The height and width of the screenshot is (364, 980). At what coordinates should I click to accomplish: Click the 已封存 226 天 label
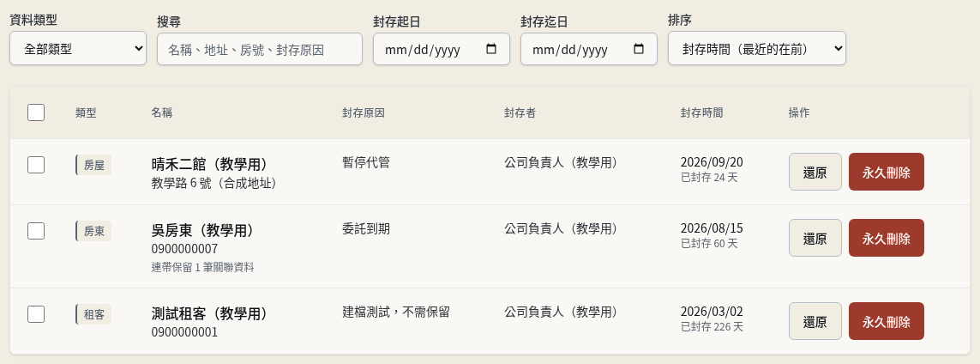pyautogui.click(x=712, y=326)
